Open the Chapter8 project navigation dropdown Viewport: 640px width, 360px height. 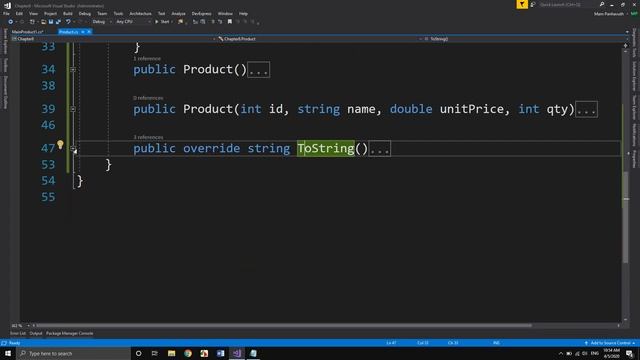113,39
